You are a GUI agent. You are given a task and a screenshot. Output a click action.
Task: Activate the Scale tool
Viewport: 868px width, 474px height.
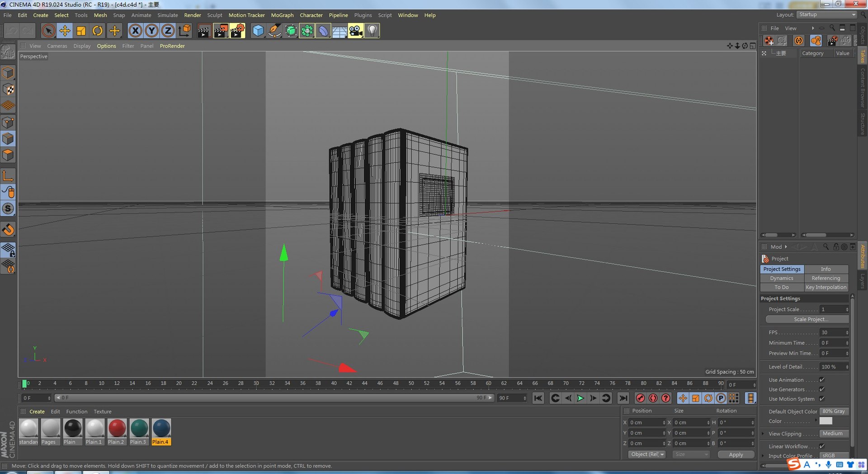coord(81,31)
